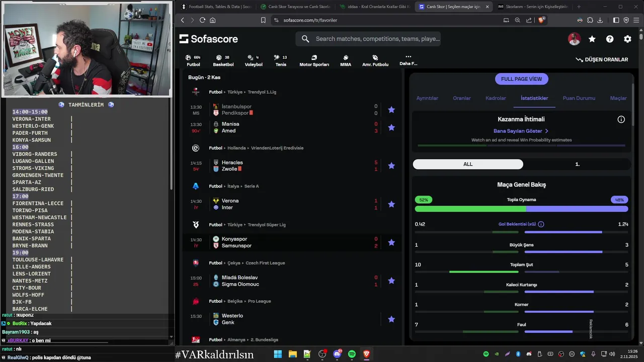644x362 pixels.
Task: Switch to the Oranlar tab
Action: click(x=462, y=98)
